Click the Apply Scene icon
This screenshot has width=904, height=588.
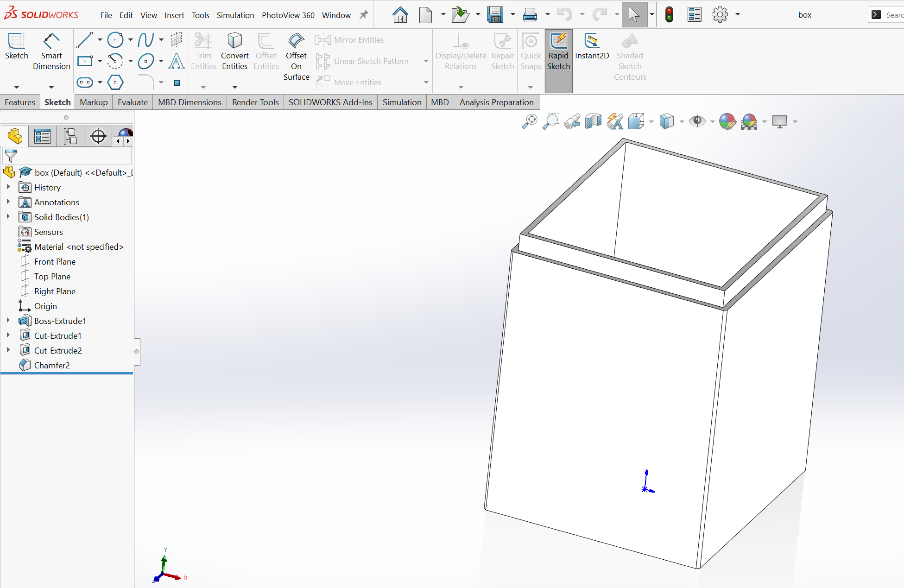coord(749,121)
